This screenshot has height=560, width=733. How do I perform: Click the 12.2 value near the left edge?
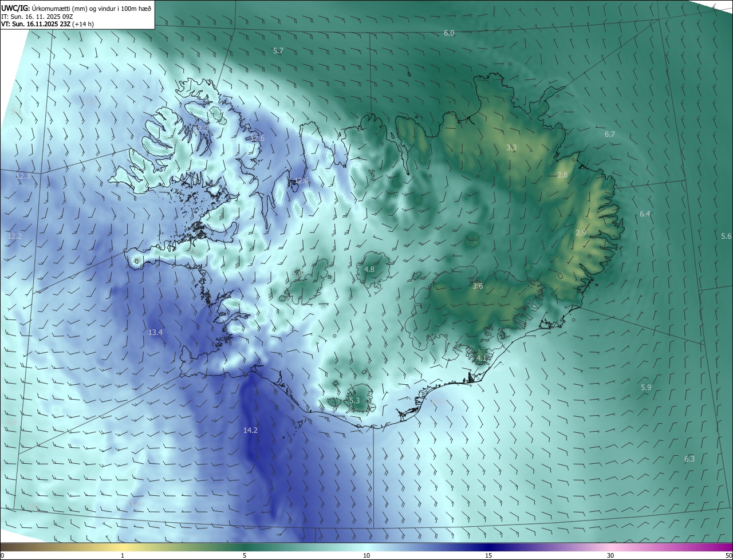point(14,236)
